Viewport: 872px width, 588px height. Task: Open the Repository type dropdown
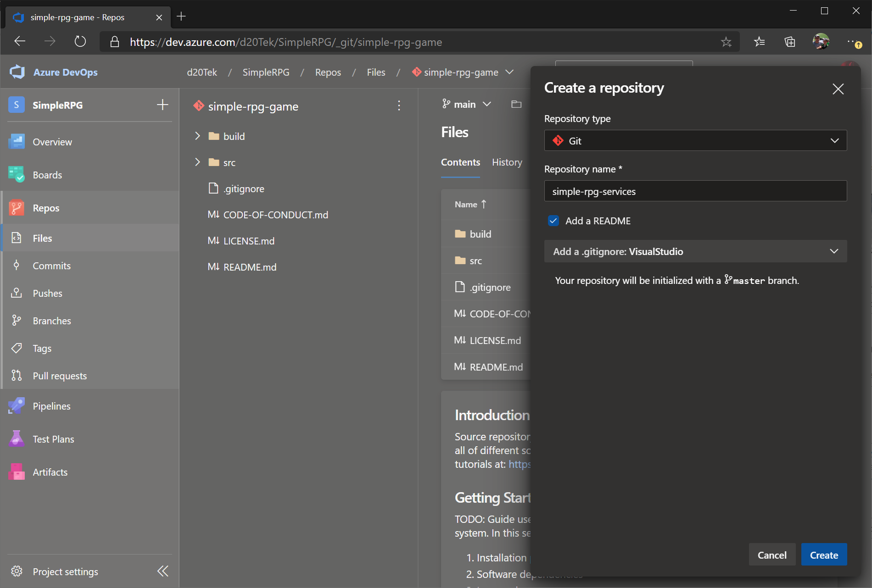(695, 140)
